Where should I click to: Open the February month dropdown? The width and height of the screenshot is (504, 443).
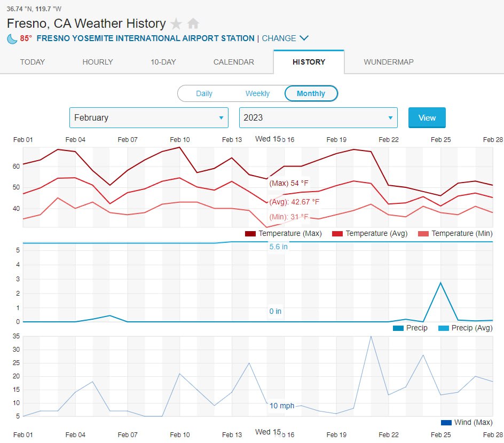(148, 118)
